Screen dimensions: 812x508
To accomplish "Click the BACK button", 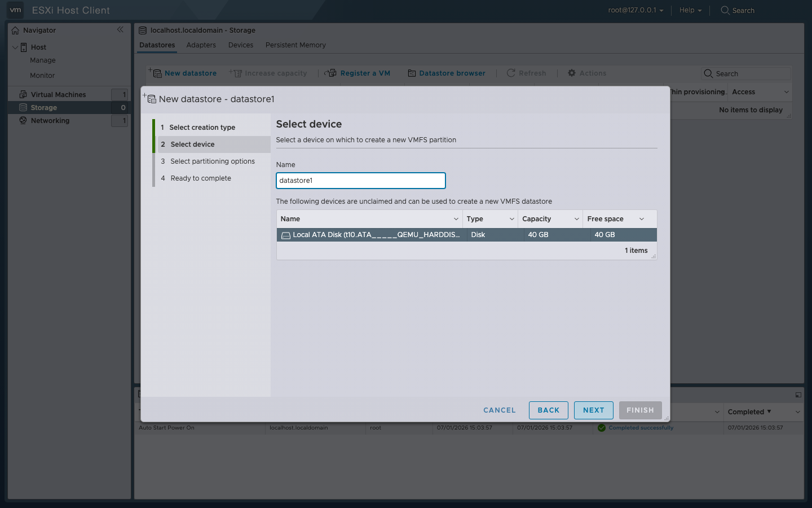I will (549, 410).
